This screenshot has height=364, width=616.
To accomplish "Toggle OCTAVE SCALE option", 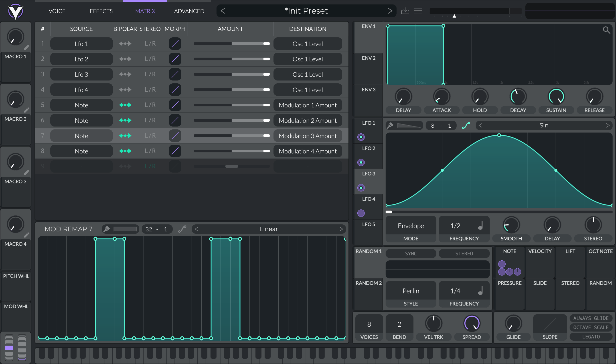I will point(591,327).
